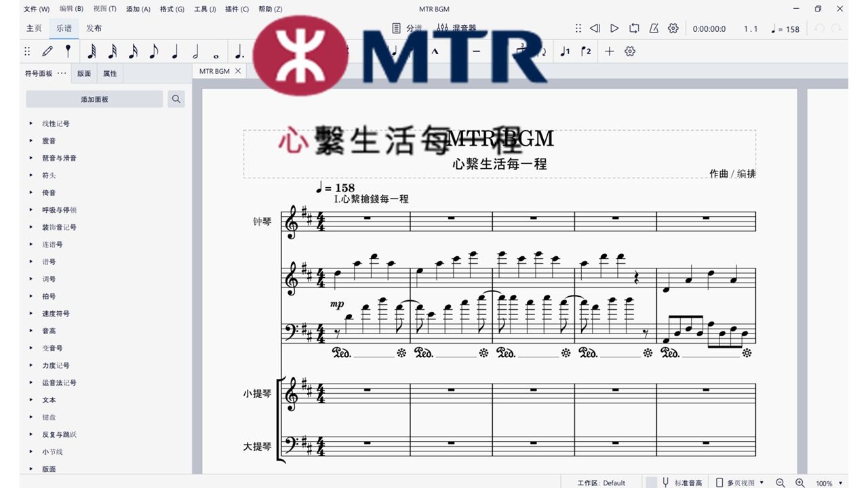Toggle the metronome

[654, 28]
